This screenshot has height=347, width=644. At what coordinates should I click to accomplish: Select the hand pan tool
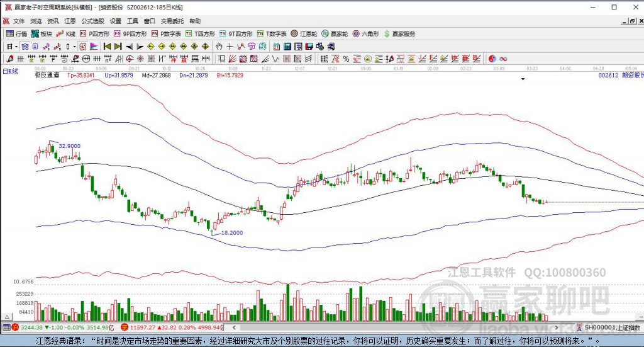(219, 47)
